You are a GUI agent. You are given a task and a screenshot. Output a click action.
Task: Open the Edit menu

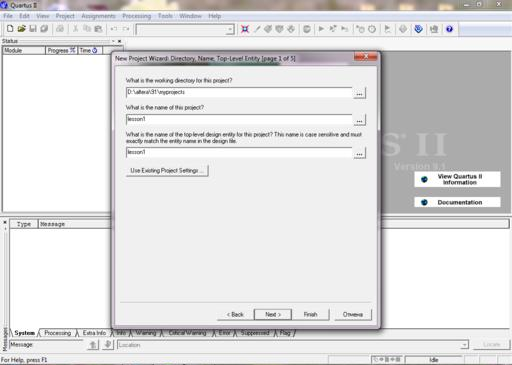[x=24, y=16]
